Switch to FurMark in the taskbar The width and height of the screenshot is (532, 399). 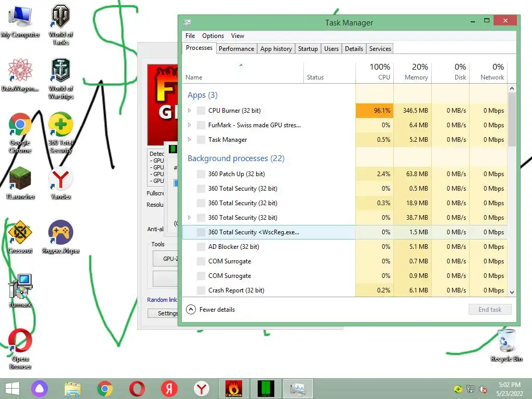[234, 389]
